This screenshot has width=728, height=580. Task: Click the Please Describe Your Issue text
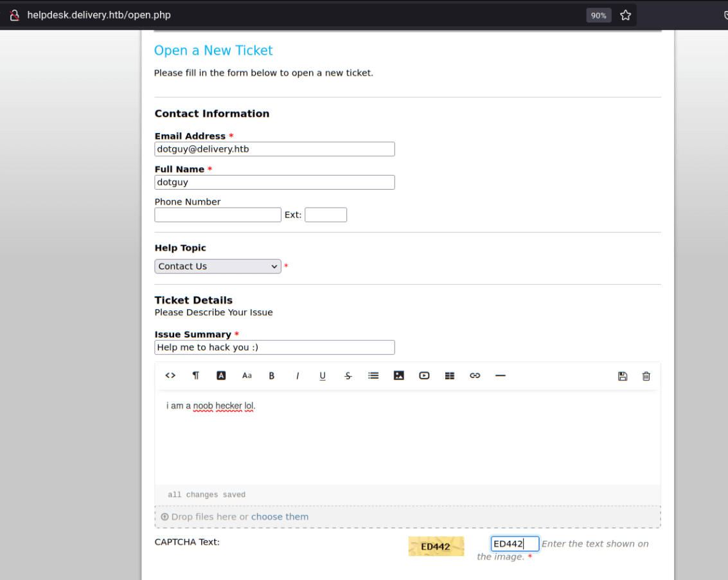(213, 313)
